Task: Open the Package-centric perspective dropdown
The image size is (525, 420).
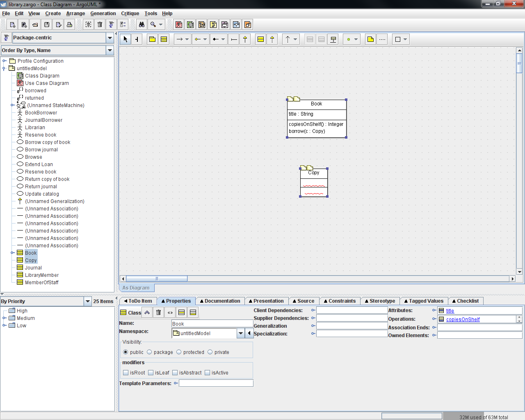Action: pos(110,38)
